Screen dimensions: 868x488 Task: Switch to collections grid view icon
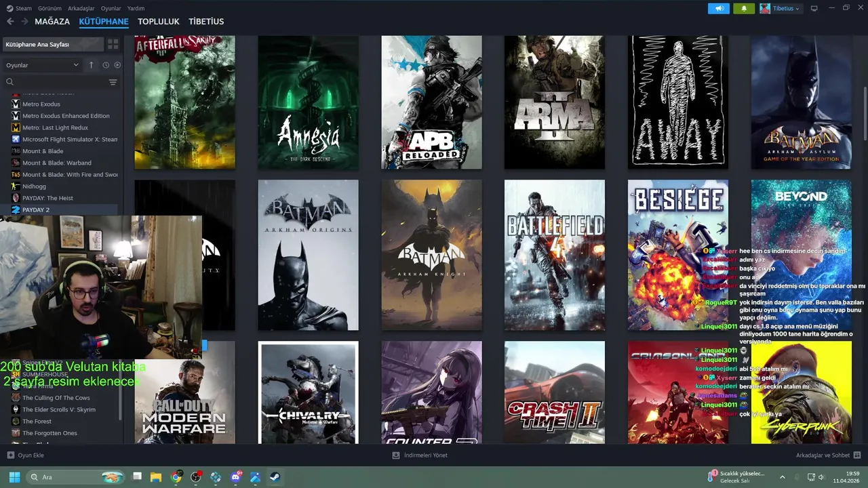tap(113, 44)
